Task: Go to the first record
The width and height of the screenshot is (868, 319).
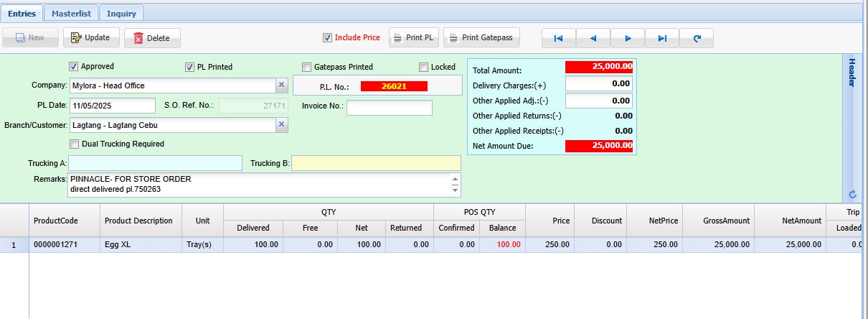Action: 558,38
